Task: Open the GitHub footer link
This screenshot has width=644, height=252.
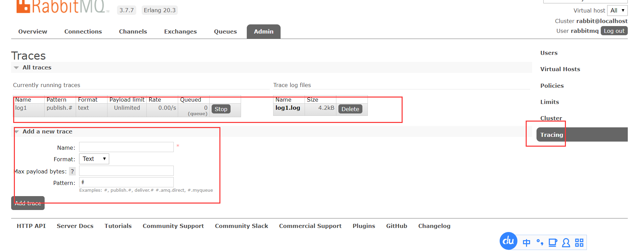Action: click(397, 226)
